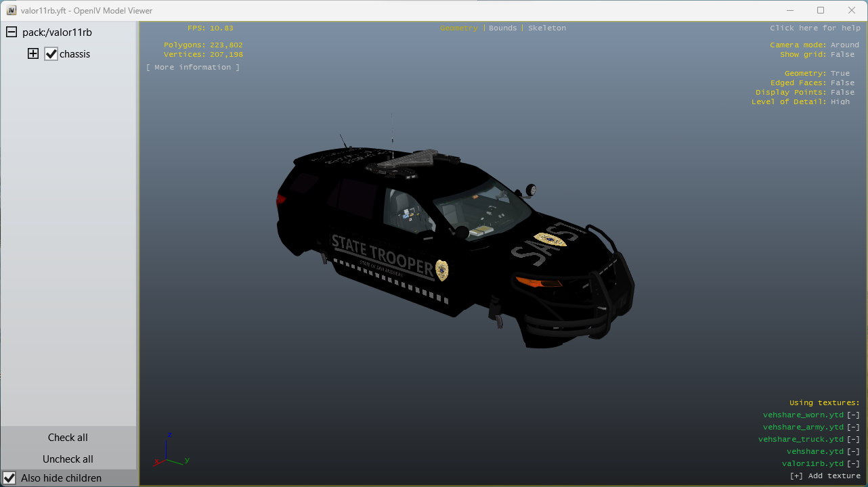
Task: Remove vehshare_army.ytd texture with minus icon
Action: pyautogui.click(x=853, y=427)
